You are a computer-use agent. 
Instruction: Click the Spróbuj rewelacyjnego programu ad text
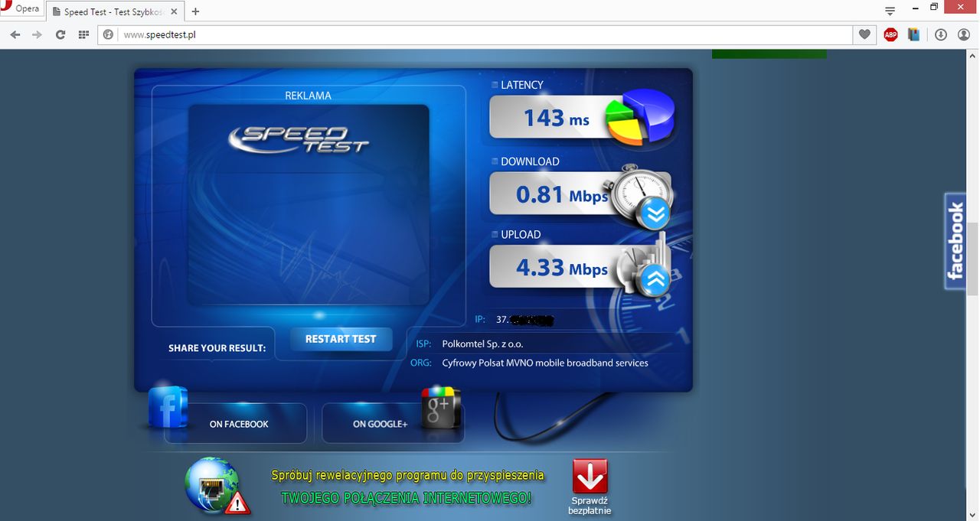408,475
